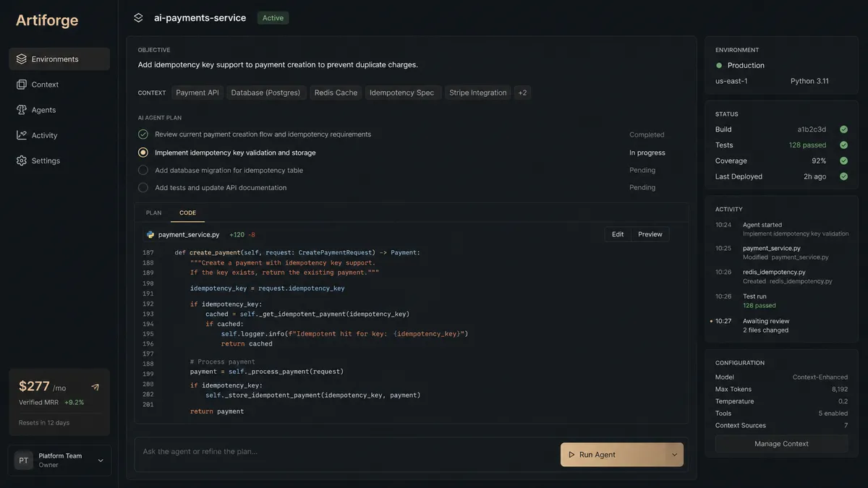This screenshot has height=488, width=868.
Task: Click the Python icon next to payment_service.py
Action: click(150, 235)
